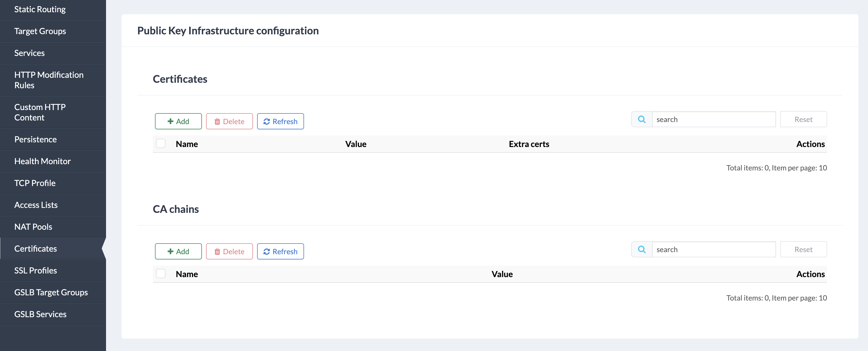Refresh the Certificates table
The image size is (868, 351).
280,122
